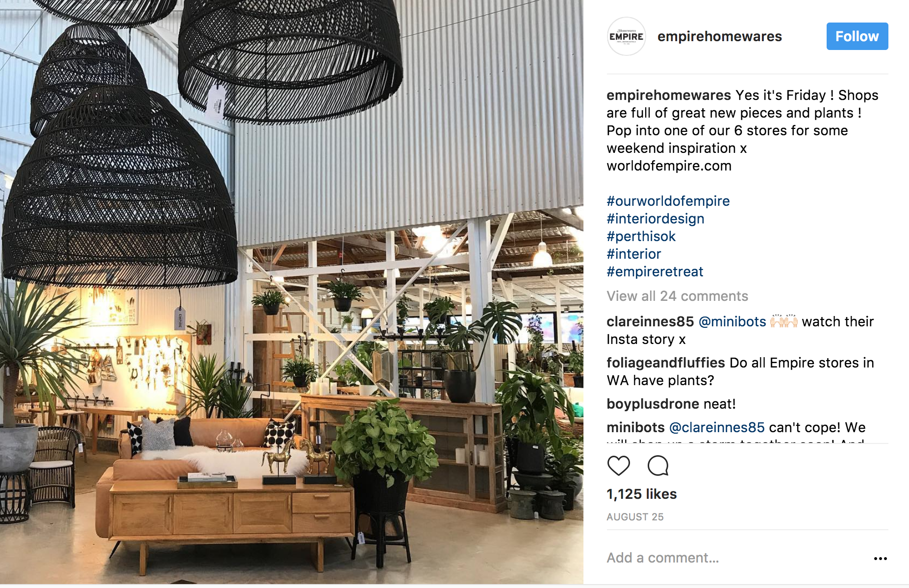The width and height of the screenshot is (909, 588).
Task: Open the #interiordesign hashtag
Action: [655, 219]
